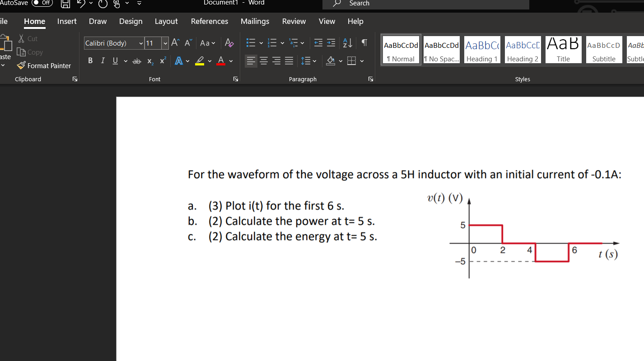Toggle Show/Hide paragraph marks
The image size is (644, 361).
364,43
